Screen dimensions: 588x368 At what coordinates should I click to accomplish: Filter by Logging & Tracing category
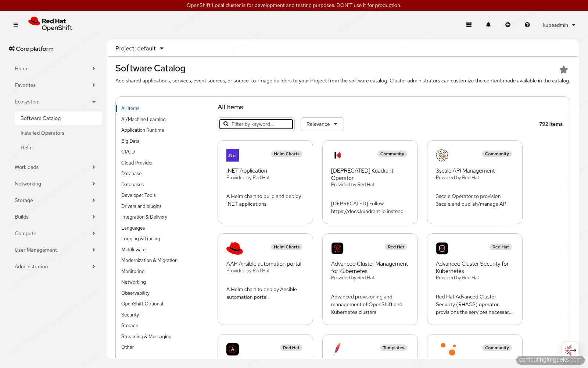point(140,238)
